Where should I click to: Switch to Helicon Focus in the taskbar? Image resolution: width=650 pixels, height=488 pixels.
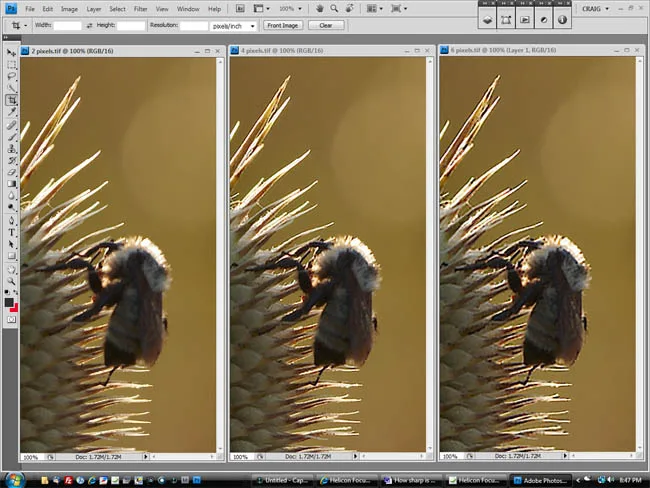pos(344,480)
